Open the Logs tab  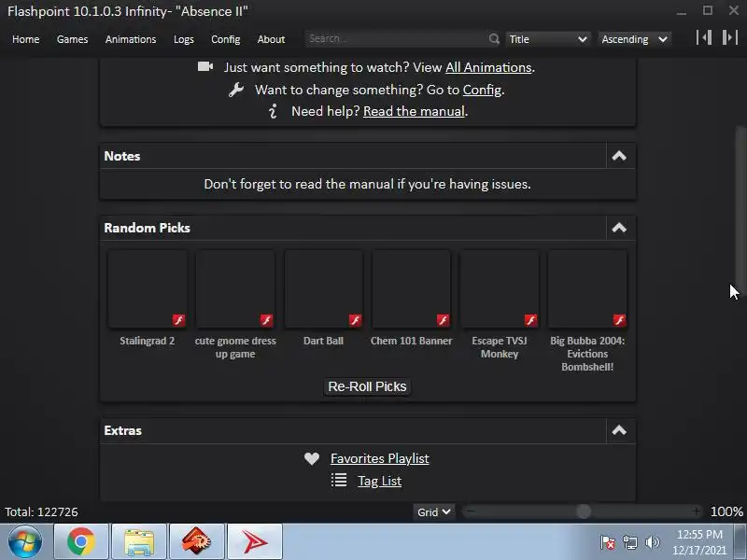tap(183, 39)
